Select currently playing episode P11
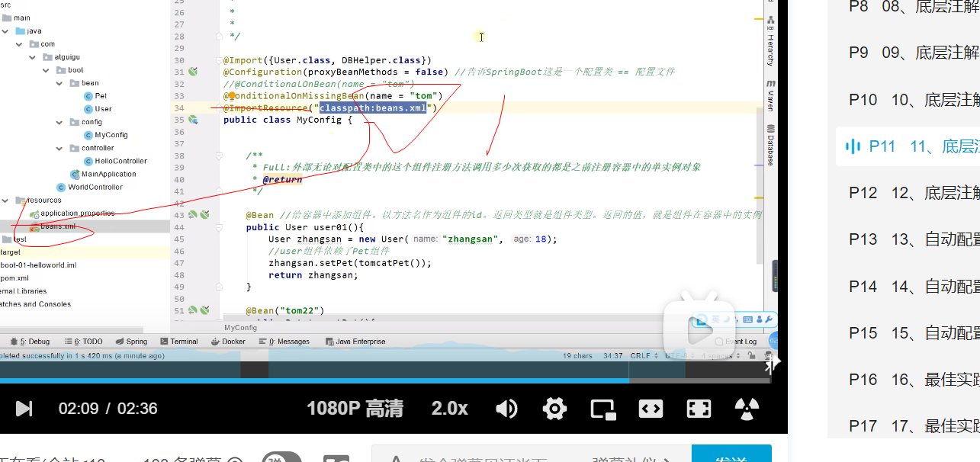This screenshot has height=462, width=980. tap(908, 146)
